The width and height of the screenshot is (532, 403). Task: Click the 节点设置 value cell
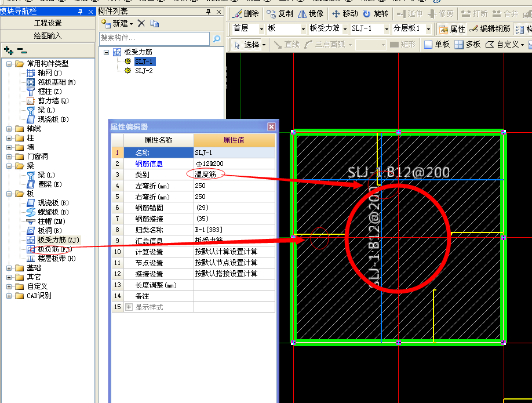[235, 263]
